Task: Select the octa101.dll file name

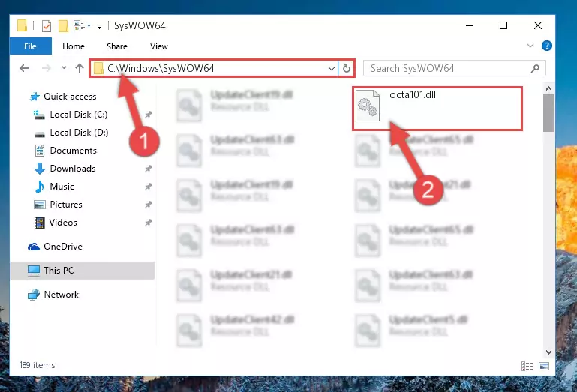Action: [x=413, y=95]
